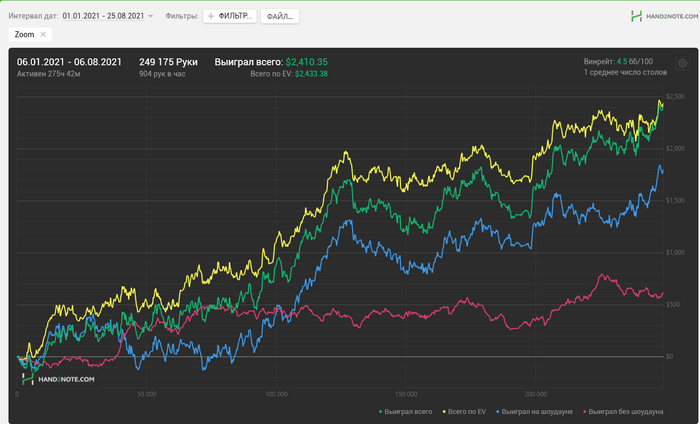Click the 249 175 Руки hands count

pos(168,62)
